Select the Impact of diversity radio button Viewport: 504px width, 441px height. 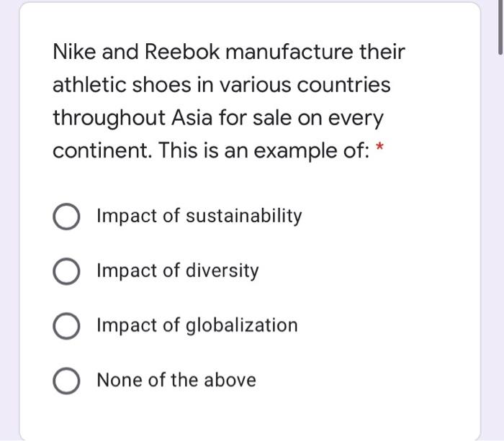tap(66, 272)
